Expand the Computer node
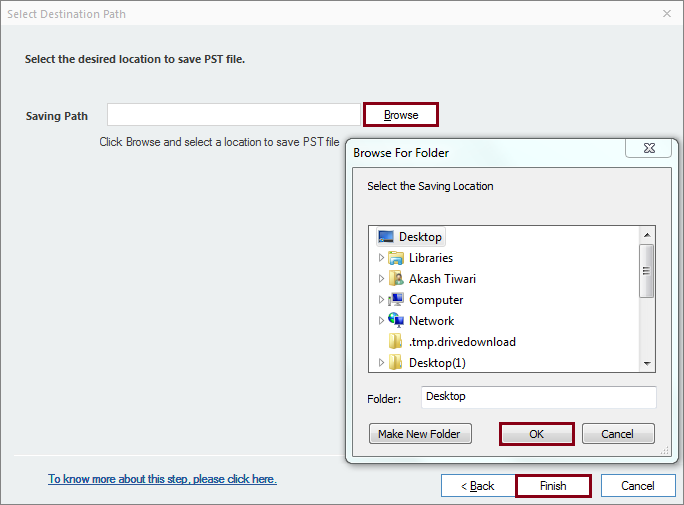The image size is (684, 505). coord(381,300)
